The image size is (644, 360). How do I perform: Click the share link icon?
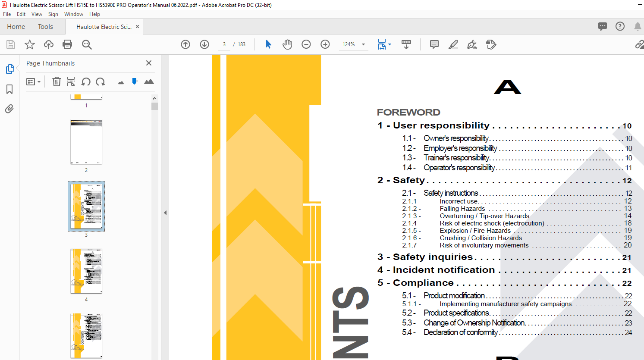click(639, 44)
